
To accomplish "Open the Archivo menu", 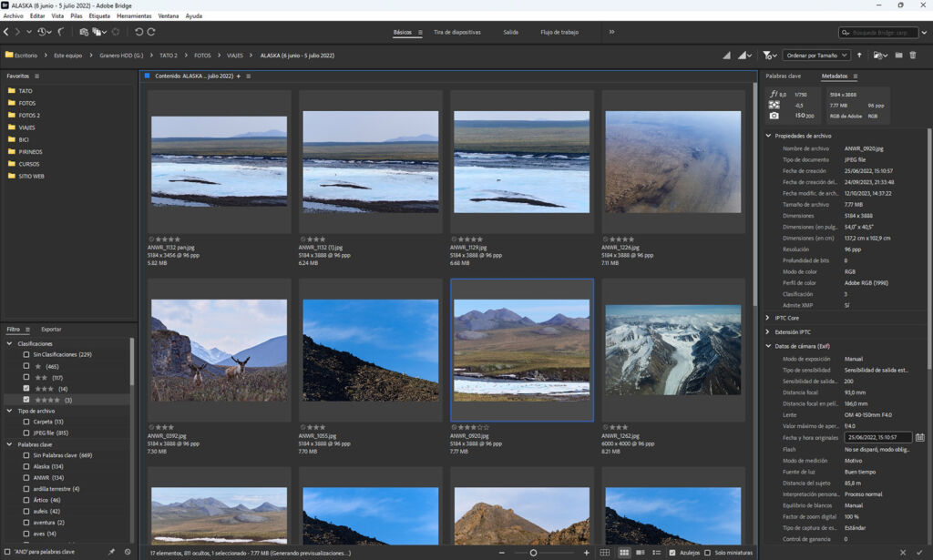I will tap(13, 16).
